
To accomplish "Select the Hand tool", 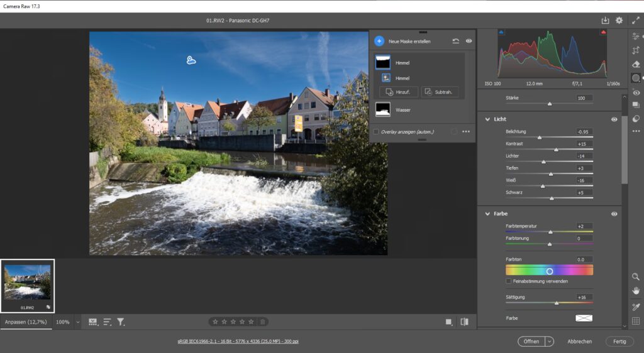I will pyautogui.click(x=636, y=291).
